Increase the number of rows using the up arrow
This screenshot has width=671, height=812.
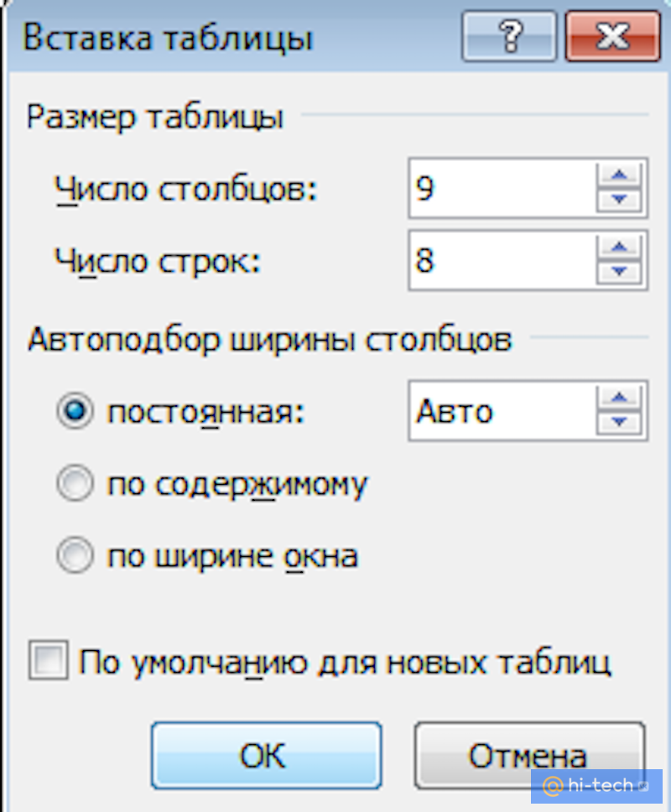[x=619, y=247]
